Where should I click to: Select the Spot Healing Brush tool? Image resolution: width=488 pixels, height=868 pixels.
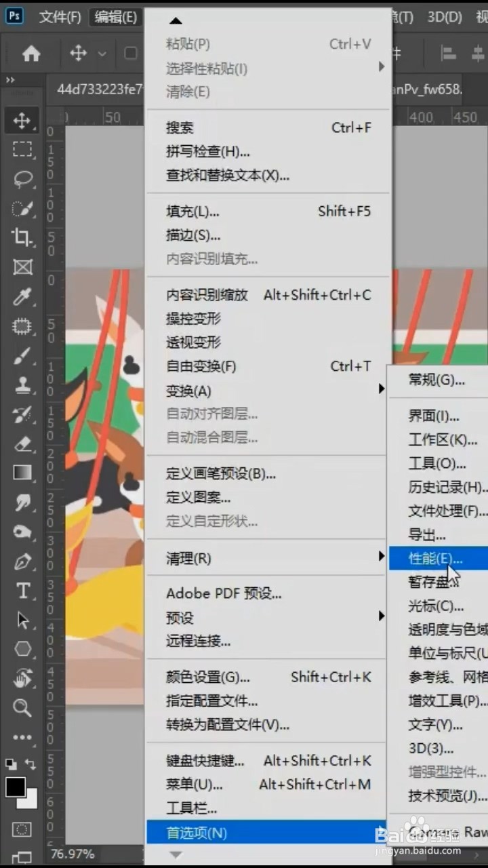tap(22, 326)
